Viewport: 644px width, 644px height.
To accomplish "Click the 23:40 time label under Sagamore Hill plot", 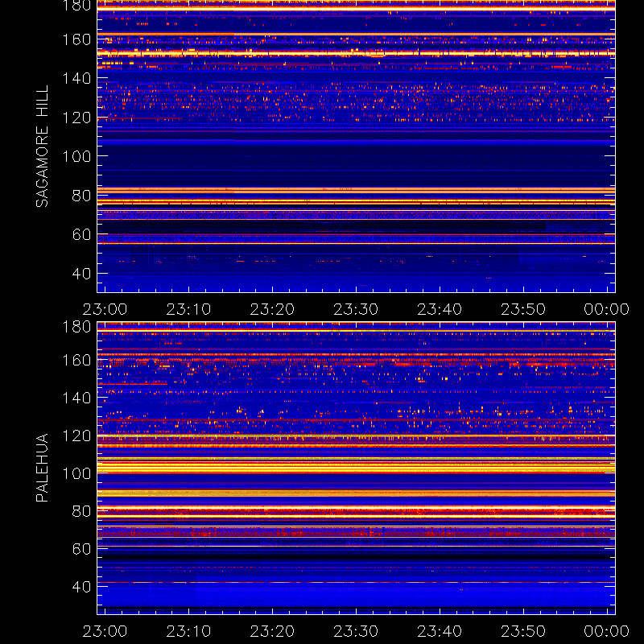I will click(440, 309).
